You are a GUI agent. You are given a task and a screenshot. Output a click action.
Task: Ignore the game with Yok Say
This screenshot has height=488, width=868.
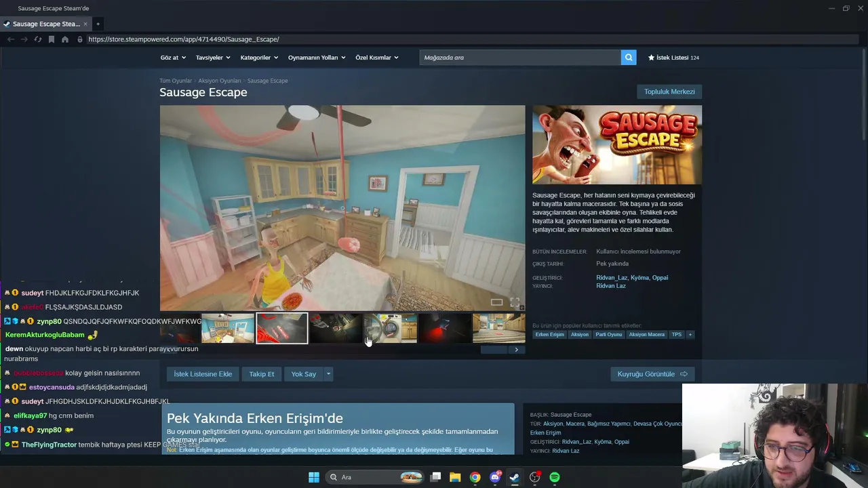coord(304,374)
